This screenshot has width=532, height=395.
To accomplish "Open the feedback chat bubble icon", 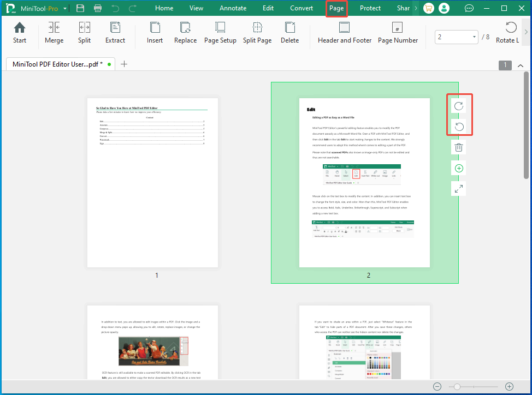I will 469,8.
